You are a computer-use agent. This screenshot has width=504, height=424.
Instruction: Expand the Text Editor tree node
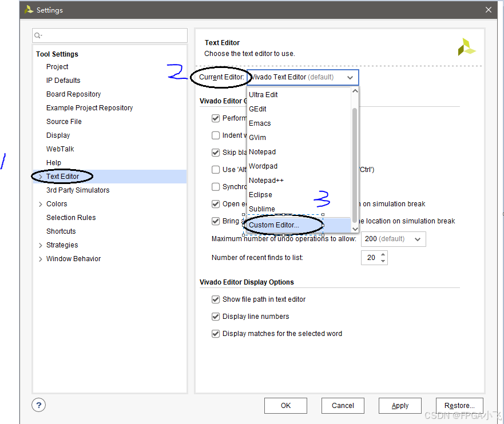[x=41, y=177]
